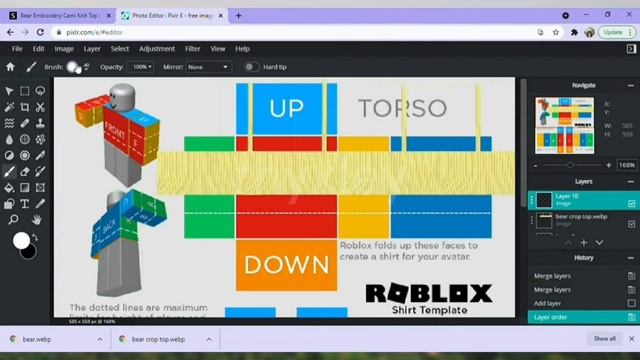The width and height of the screenshot is (640, 360).
Task: Open the Image menu
Action: coord(64,49)
